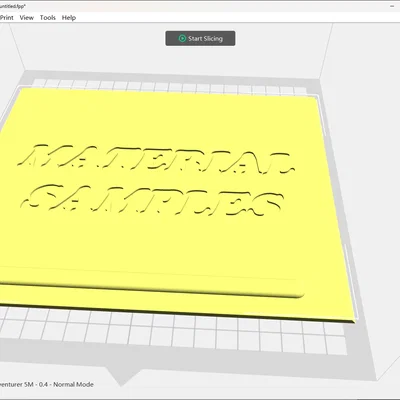400x400 pixels.
Task: Click the grid strip behind the yellow model
Action: pos(167,85)
